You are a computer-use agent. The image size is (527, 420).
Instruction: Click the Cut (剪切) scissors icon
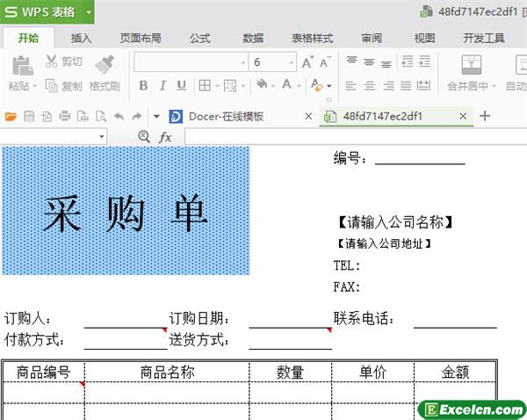(51, 62)
